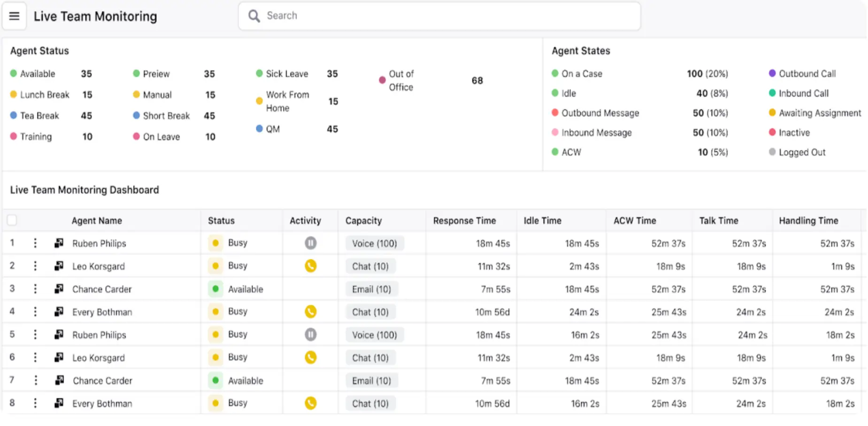This screenshot has width=868, height=426.
Task: Click the Response Time column header
Action: tap(465, 220)
